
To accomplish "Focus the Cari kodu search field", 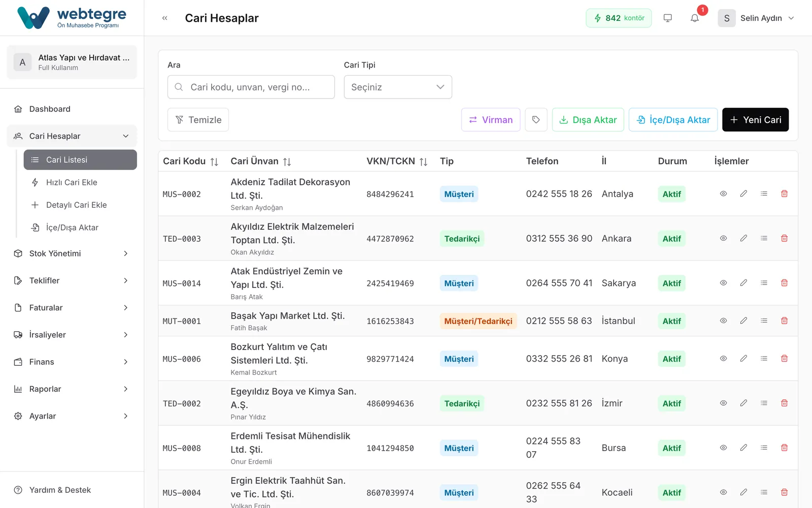I will point(251,87).
